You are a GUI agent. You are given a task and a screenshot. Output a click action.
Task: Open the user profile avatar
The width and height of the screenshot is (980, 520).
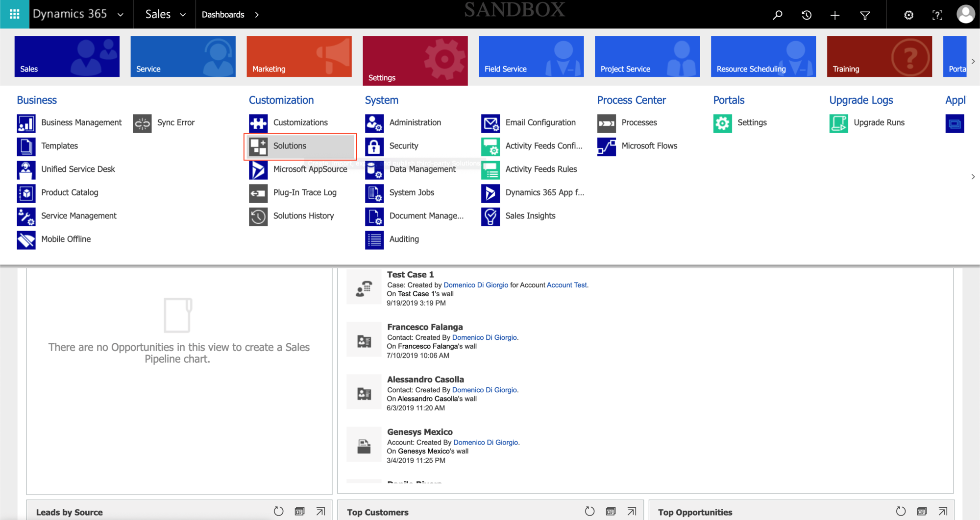tap(965, 14)
